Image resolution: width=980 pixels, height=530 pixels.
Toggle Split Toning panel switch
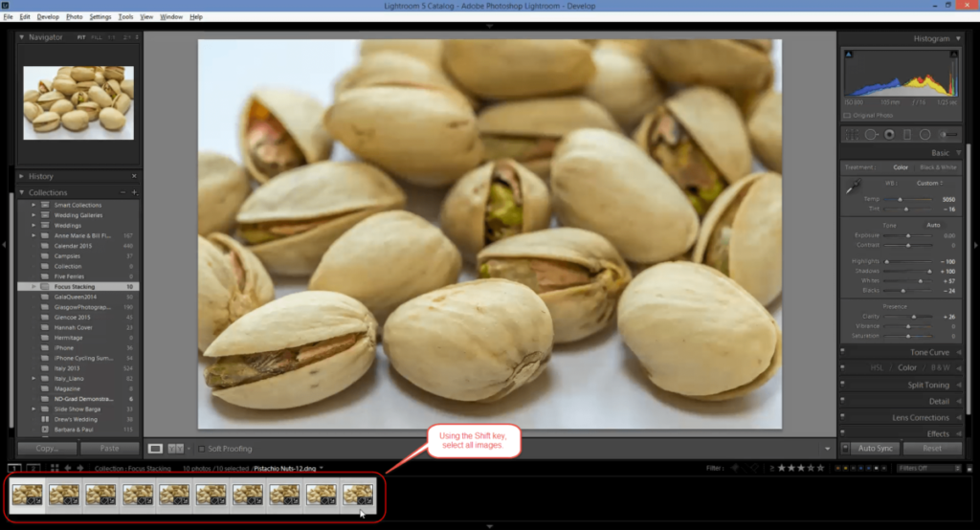coord(843,385)
